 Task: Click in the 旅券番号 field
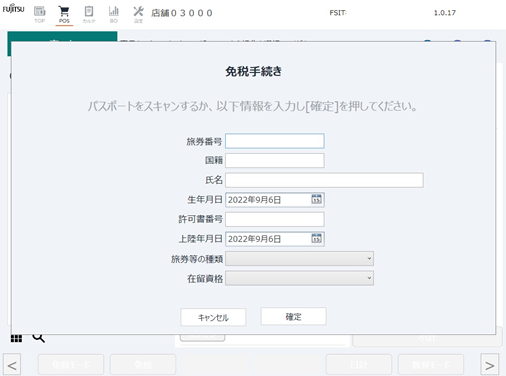coord(275,141)
